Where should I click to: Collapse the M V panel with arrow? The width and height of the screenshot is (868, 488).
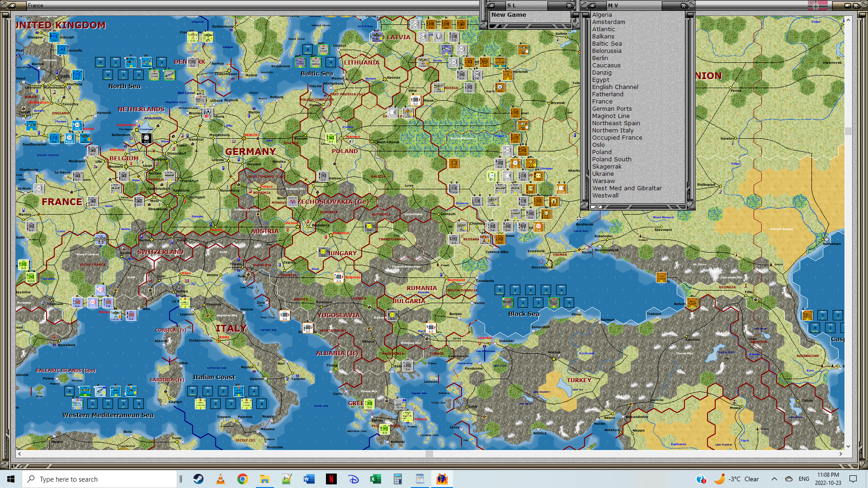[592, 5]
